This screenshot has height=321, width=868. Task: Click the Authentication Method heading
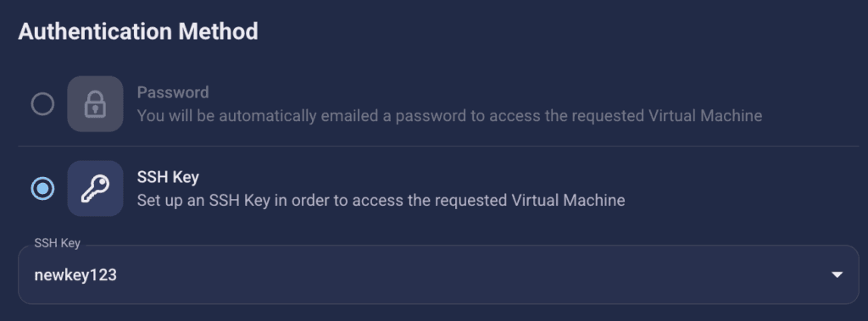[x=138, y=31]
